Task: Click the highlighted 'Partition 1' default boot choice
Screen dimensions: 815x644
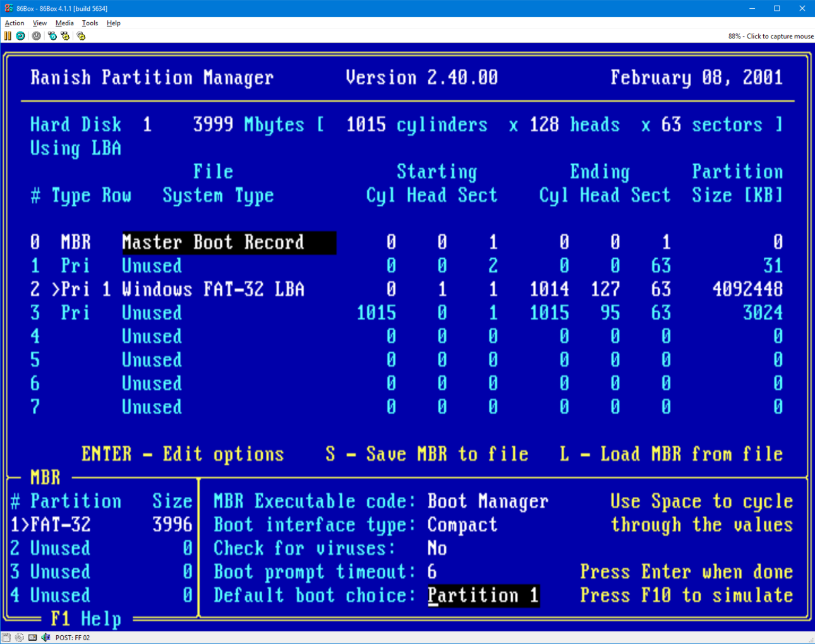Action: coord(483,595)
